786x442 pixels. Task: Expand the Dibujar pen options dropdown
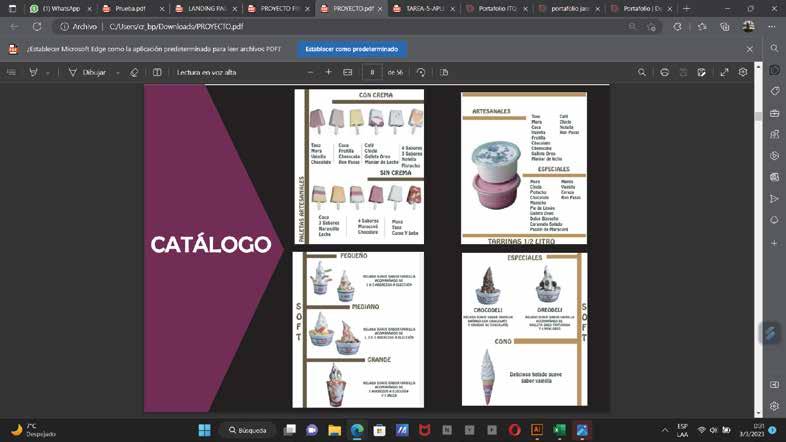[x=118, y=73]
